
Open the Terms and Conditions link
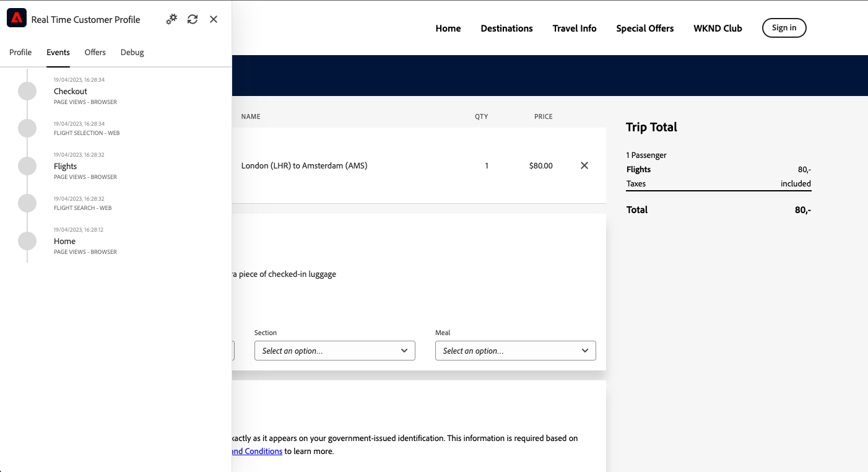(257, 452)
